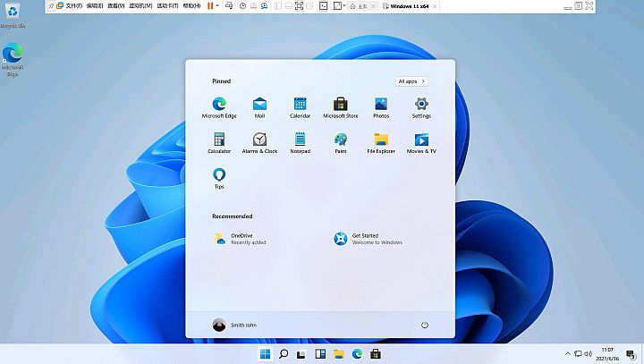Open Edge from the taskbar
The image size is (644, 364).
pyautogui.click(x=357, y=354)
